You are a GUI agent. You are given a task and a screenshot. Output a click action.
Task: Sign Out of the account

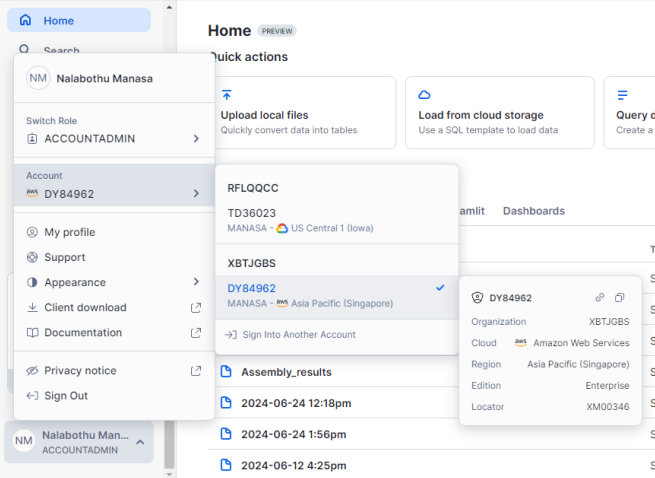click(66, 396)
